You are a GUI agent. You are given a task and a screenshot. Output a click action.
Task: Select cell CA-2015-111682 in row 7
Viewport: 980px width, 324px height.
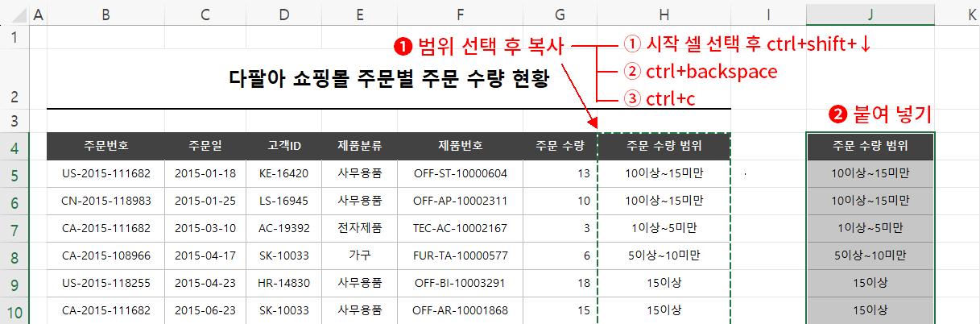(105, 229)
